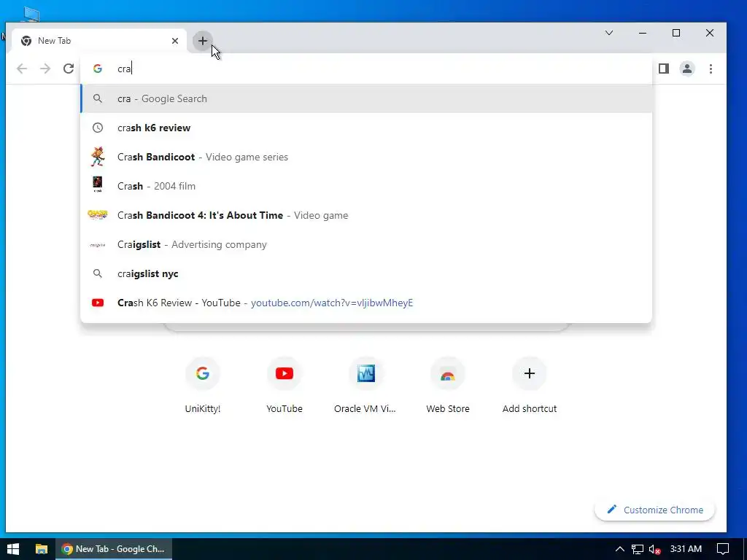
Task: Open the 3:31 AM taskbar clock
Action: 686,549
